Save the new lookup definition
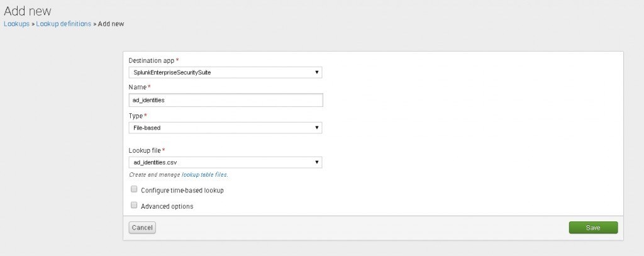Screen dimensions: 644x256 [593, 228]
